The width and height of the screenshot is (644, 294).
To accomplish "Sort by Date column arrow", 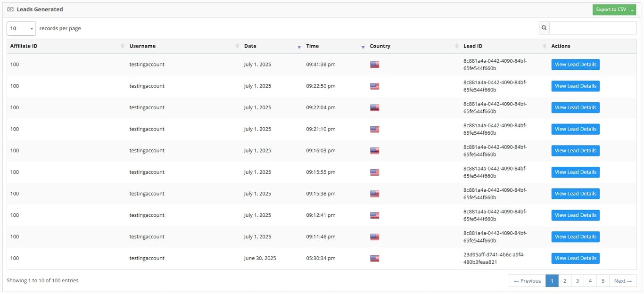I will [x=299, y=47].
